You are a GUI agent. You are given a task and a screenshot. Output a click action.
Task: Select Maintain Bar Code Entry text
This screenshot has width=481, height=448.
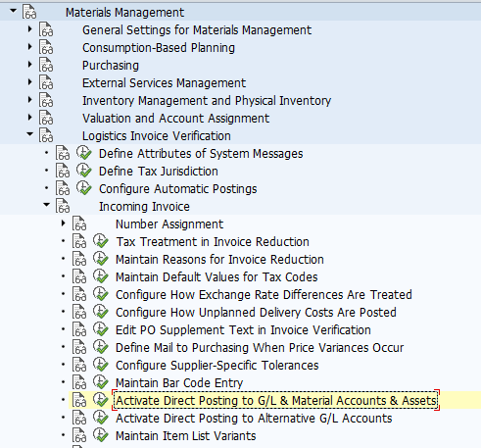(179, 383)
